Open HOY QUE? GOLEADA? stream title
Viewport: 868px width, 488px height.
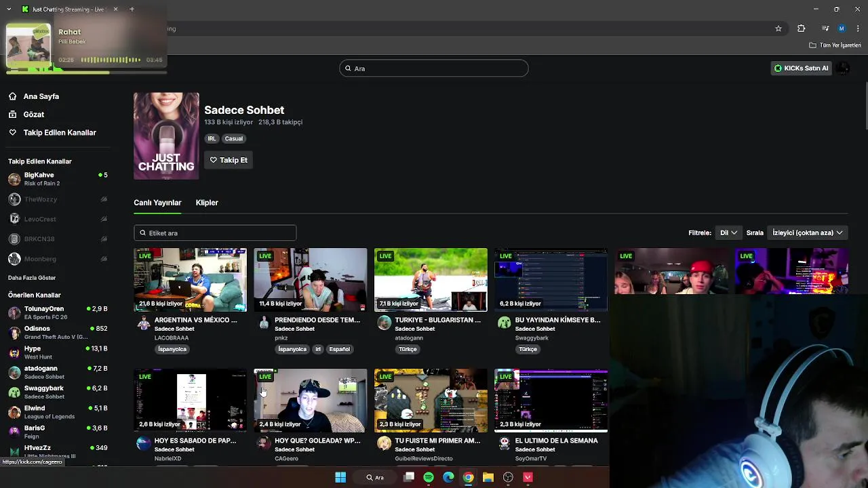click(x=317, y=441)
